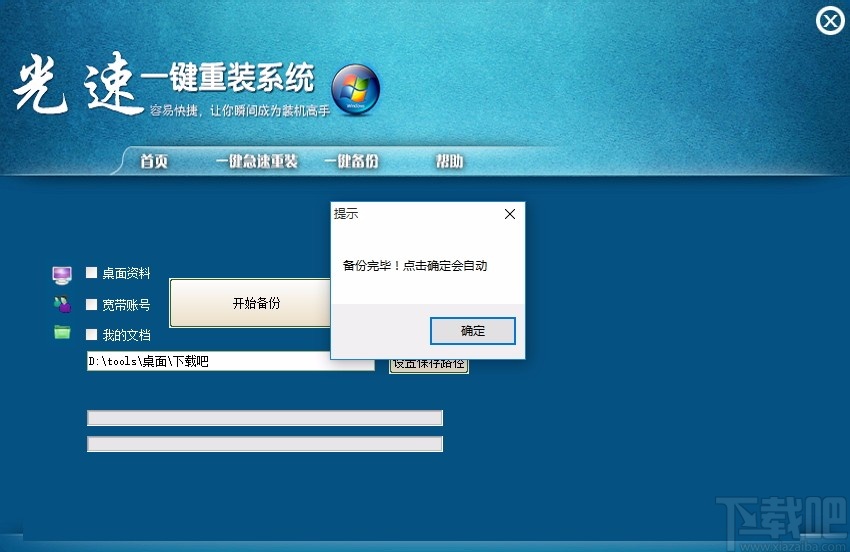Click the green folder icon beside 我的文档
The width and height of the screenshot is (850, 552).
pos(62,332)
